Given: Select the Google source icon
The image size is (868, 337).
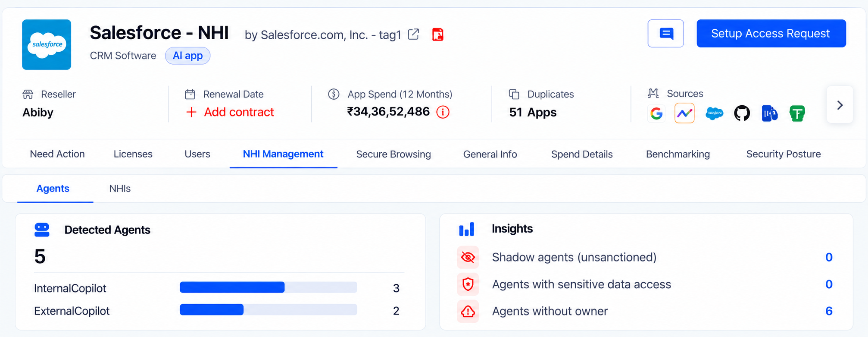Looking at the screenshot, I should click(x=656, y=113).
